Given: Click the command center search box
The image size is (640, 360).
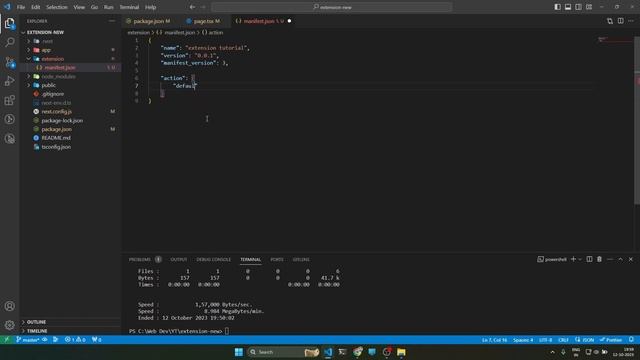Looking at the screenshot, I should click(x=331, y=7).
